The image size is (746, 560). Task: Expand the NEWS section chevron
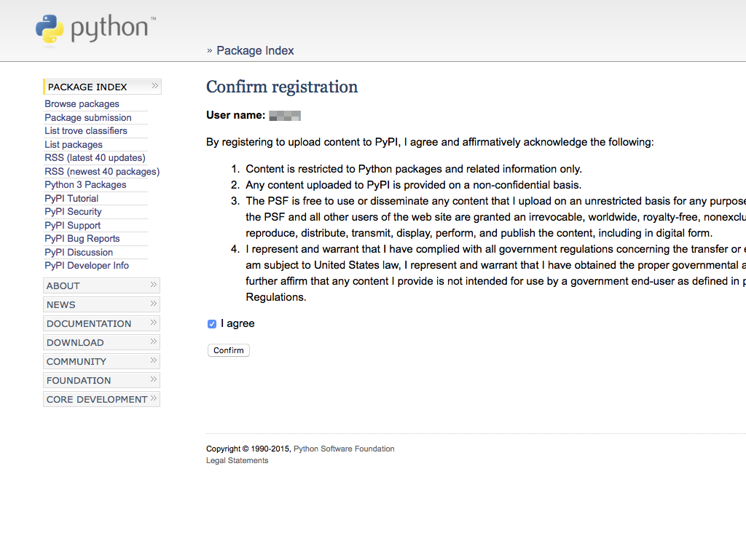click(154, 304)
